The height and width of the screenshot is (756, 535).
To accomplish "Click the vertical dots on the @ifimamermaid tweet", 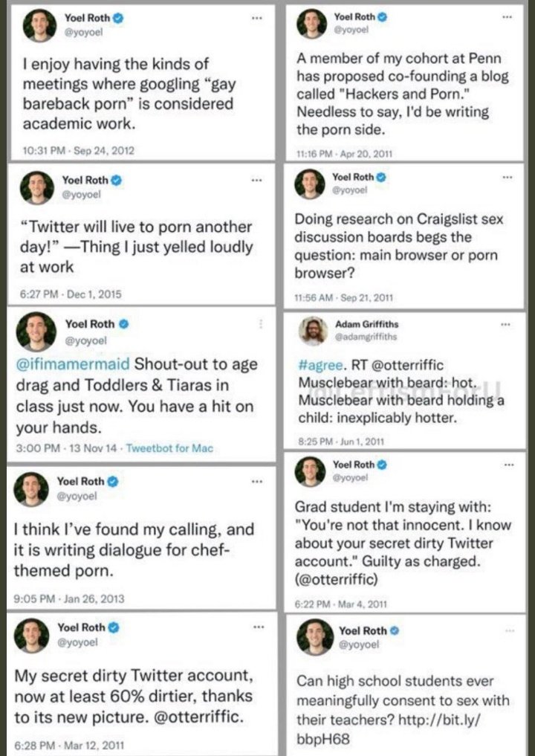I will pyautogui.click(x=260, y=324).
